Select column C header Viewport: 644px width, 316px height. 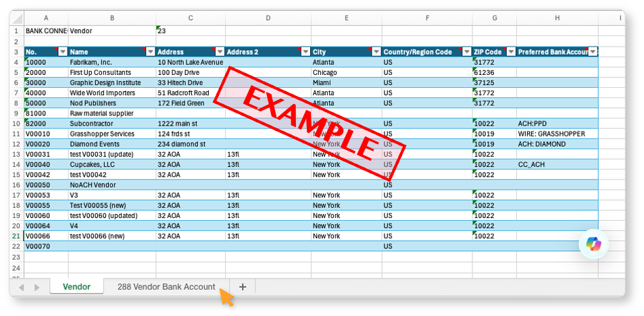point(191,18)
